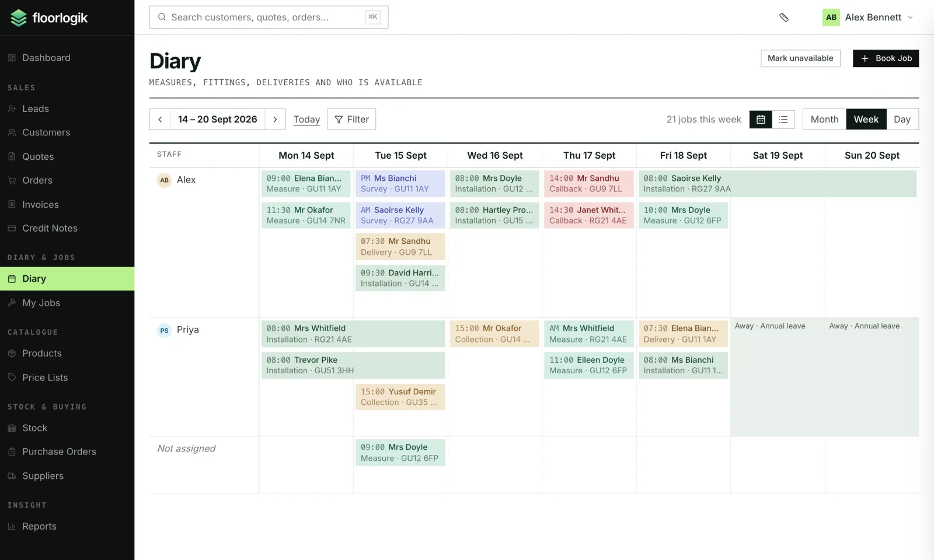The height and width of the screenshot is (560, 934).
Task: Go to previous week arrow
Action: (160, 120)
